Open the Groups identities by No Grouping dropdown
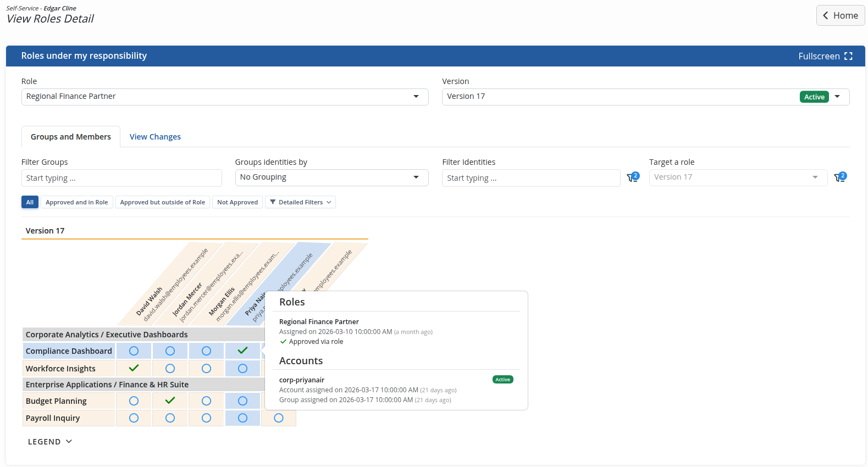The image size is (868, 467). tap(331, 177)
